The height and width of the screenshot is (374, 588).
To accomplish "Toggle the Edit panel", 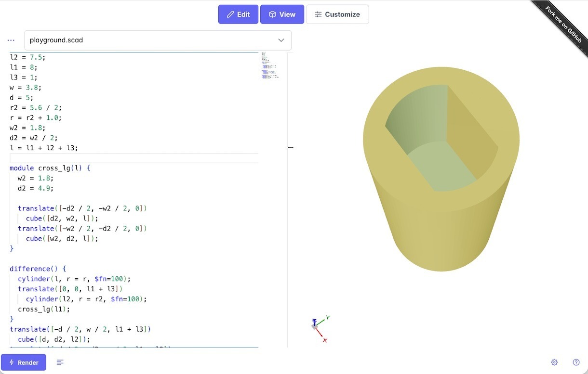I will point(238,14).
